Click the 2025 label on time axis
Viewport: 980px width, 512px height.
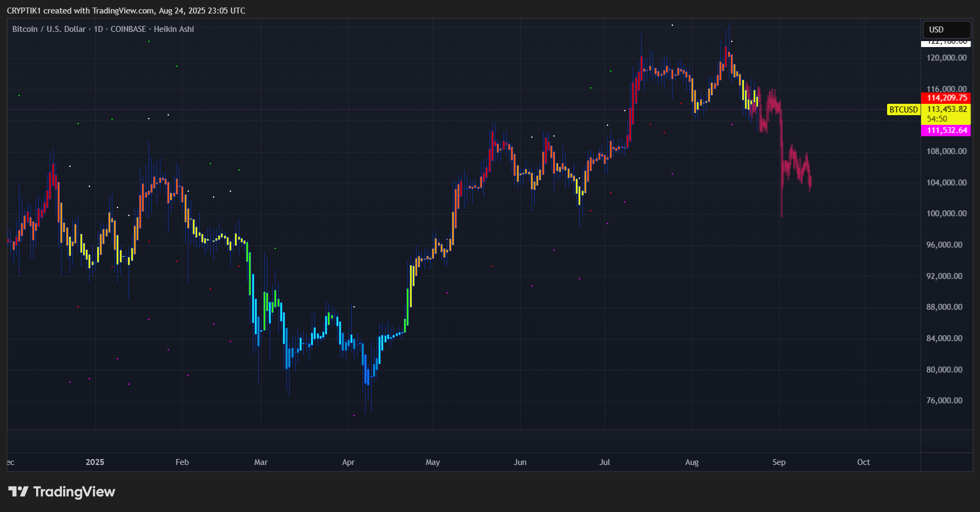pyautogui.click(x=95, y=462)
